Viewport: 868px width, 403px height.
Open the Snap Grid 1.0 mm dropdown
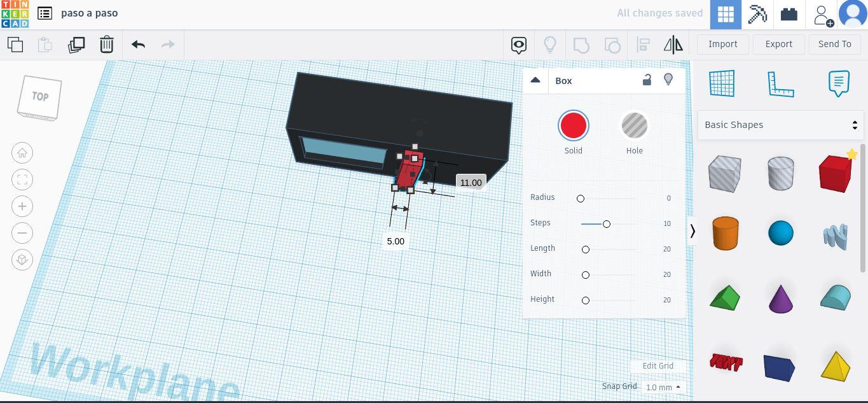click(x=663, y=387)
